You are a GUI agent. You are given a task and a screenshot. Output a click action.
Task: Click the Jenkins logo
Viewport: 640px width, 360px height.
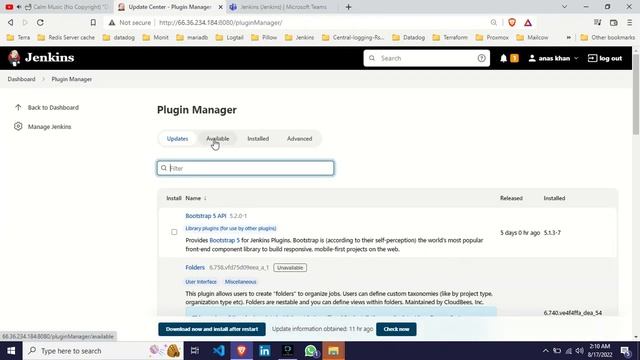click(x=41, y=58)
